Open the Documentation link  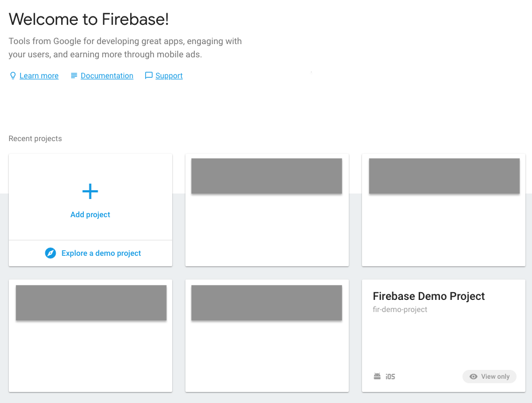tap(107, 75)
